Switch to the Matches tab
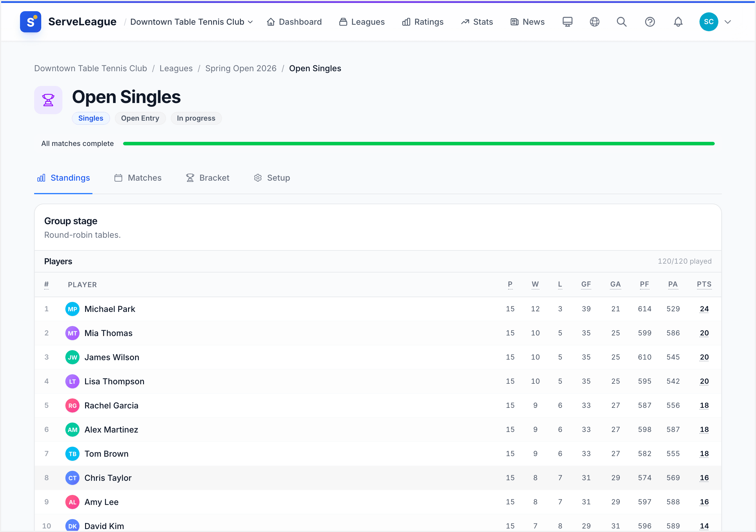 (138, 178)
